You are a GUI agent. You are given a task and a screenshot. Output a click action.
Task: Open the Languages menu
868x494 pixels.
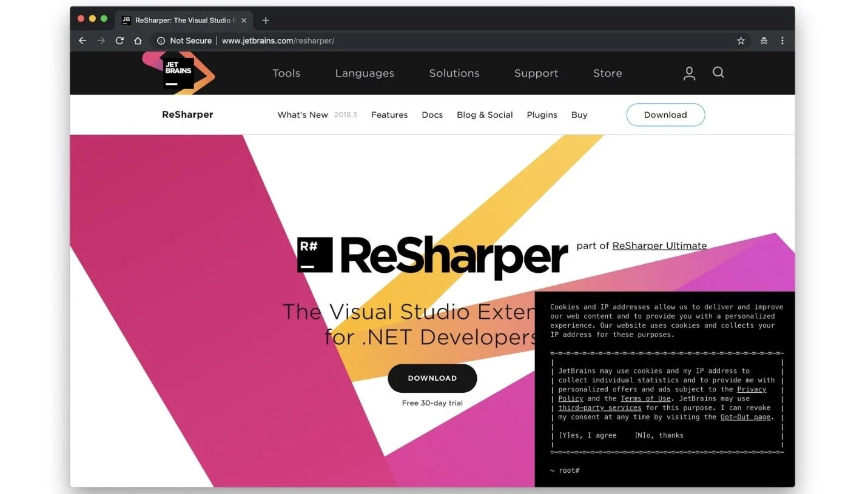[x=365, y=73]
